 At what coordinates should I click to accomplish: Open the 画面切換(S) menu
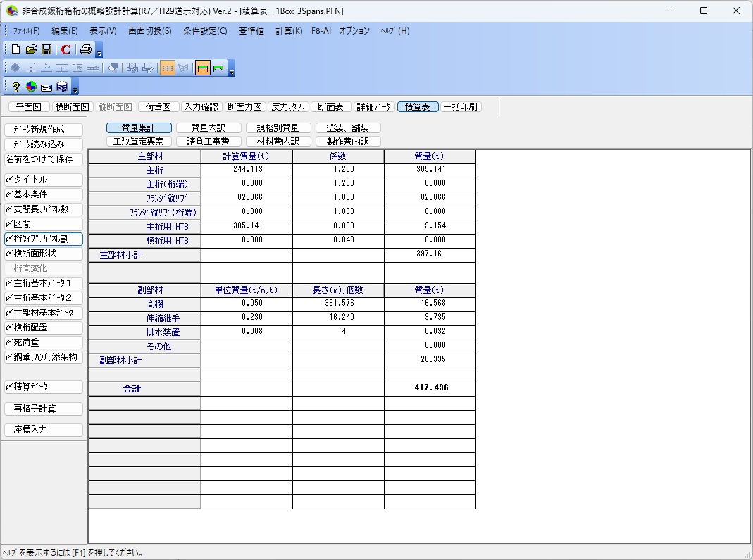tap(150, 31)
